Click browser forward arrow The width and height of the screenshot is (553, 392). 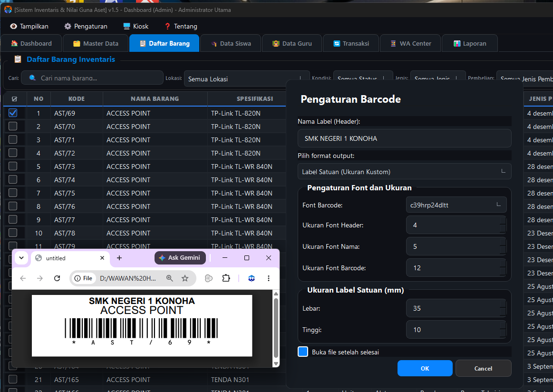pos(40,278)
